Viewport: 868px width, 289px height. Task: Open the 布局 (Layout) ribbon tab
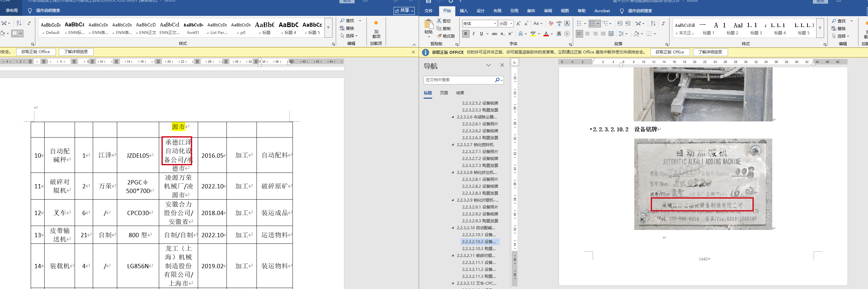tap(497, 11)
